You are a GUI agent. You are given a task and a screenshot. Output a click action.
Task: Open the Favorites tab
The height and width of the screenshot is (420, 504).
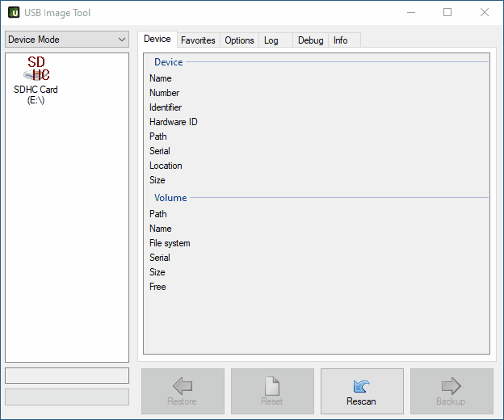tap(198, 40)
